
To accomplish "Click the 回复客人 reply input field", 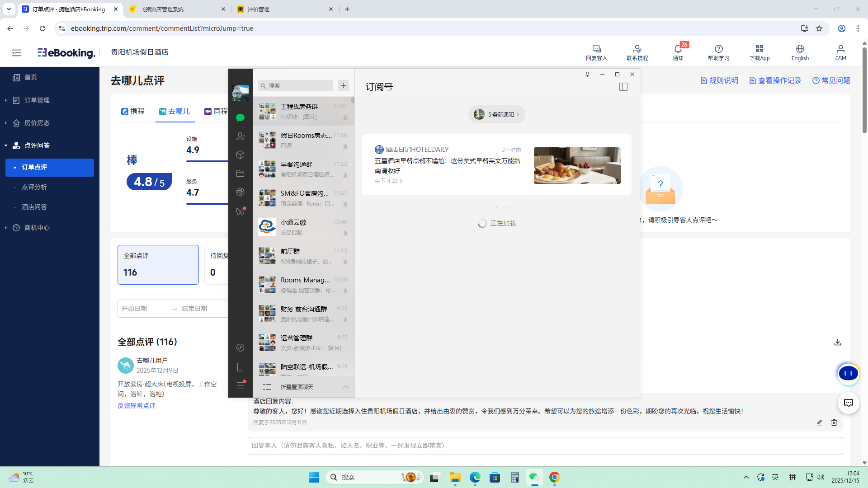I will click(x=545, y=446).
